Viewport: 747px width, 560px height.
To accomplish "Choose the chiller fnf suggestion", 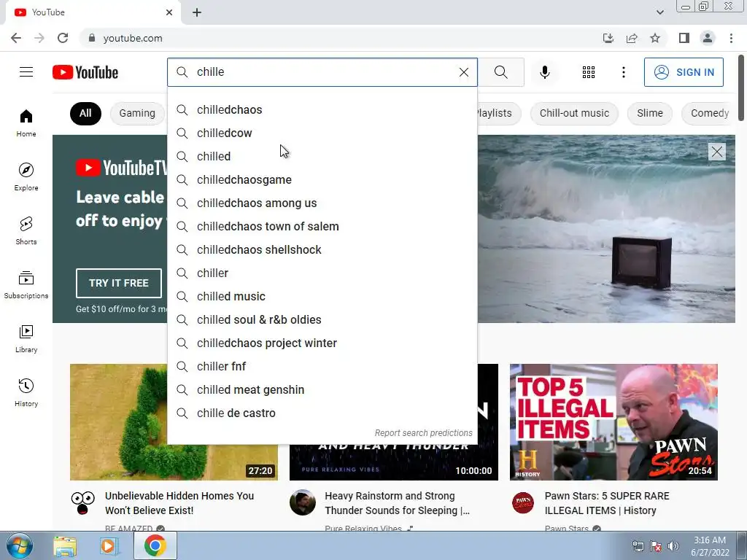I will click(322, 366).
